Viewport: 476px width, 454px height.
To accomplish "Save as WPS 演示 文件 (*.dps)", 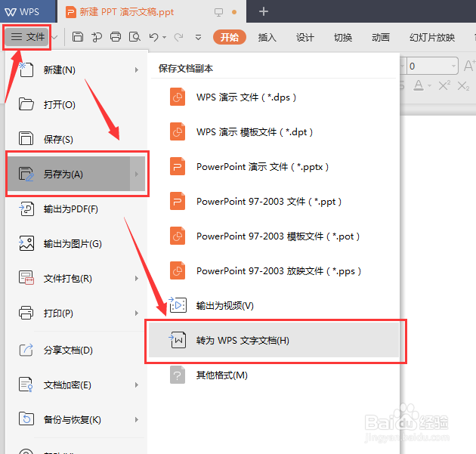I will click(274, 97).
